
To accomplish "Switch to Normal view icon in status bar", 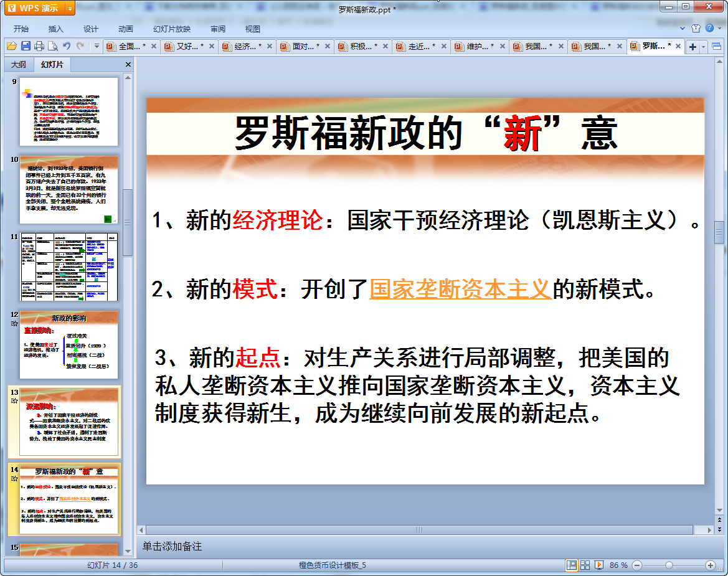I will point(572,565).
